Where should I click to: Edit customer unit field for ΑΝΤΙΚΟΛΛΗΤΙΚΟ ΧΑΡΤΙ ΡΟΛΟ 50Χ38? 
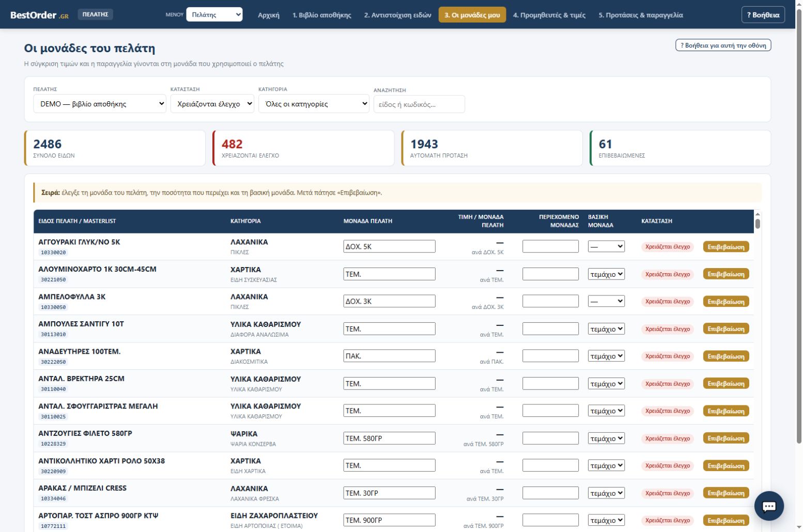(x=389, y=465)
